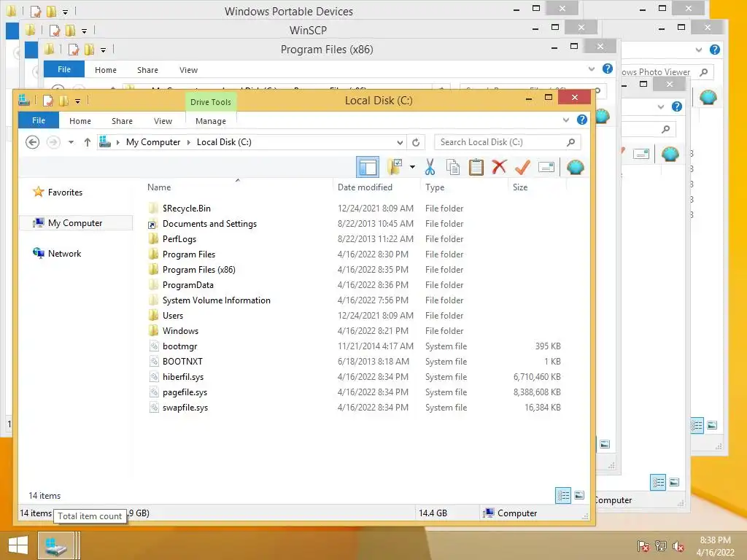Open Home tab in Program Files (x86) window
This screenshot has width=747, height=560.
coord(105,70)
